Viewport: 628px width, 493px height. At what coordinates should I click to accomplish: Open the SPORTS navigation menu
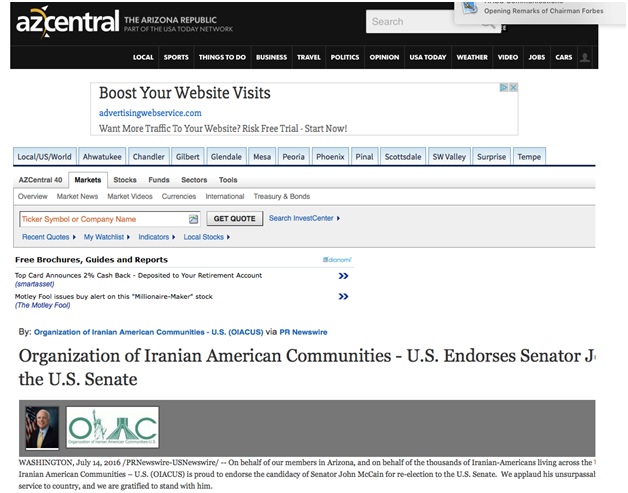(x=176, y=57)
